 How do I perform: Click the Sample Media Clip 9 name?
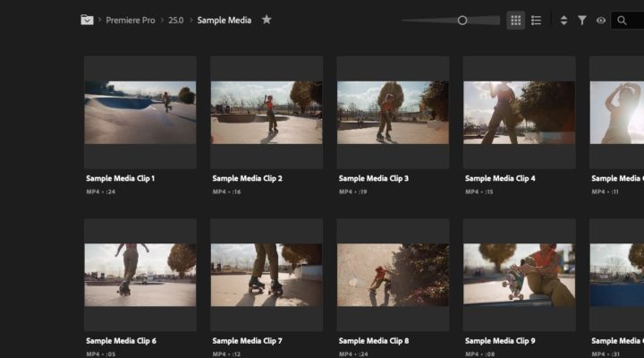click(500, 341)
